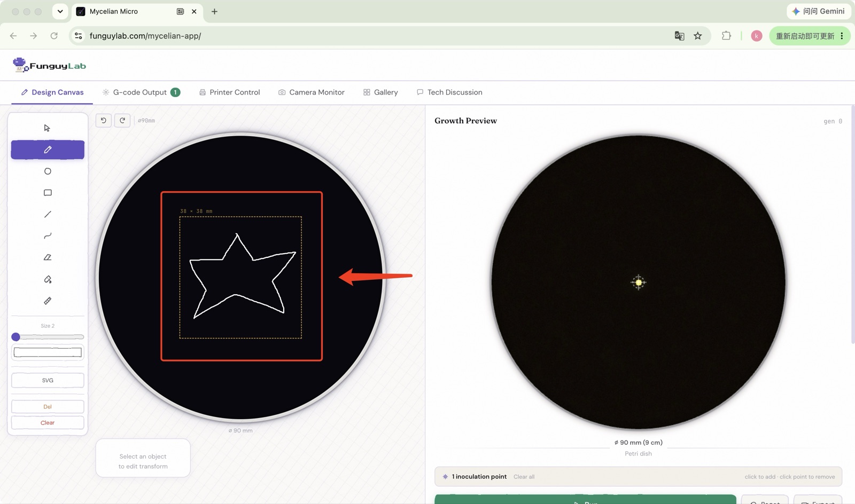Open a new browser tab
The image size is (855, 504).
pos(214,11)
